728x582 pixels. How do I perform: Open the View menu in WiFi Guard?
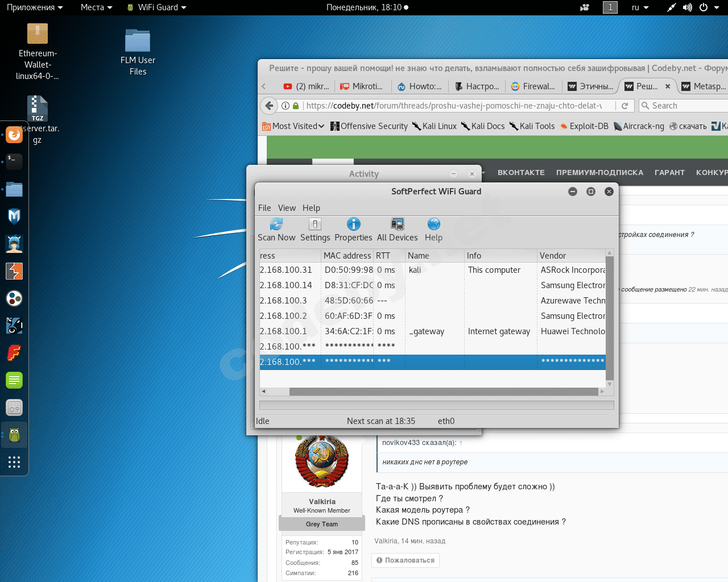coord(287,208)
